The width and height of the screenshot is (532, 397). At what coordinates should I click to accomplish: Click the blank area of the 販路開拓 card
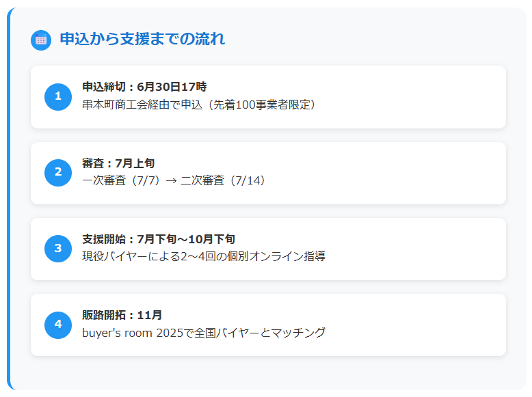point(407,325)
